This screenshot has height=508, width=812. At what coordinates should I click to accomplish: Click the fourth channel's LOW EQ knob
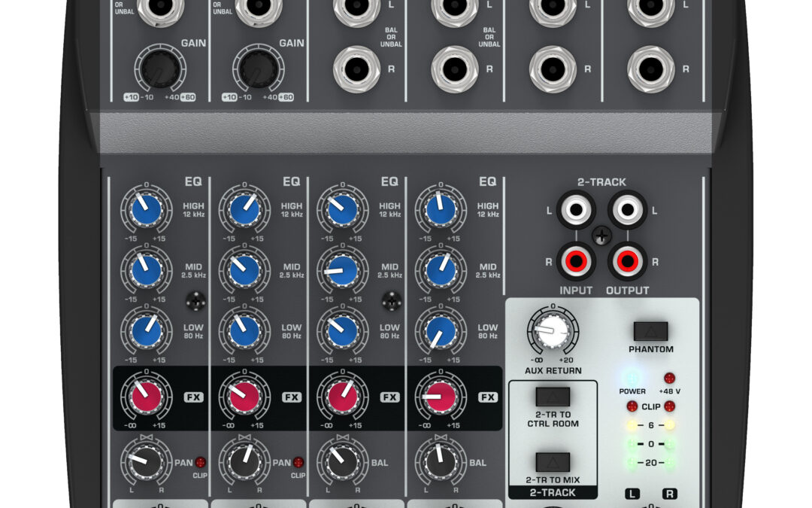440,331
